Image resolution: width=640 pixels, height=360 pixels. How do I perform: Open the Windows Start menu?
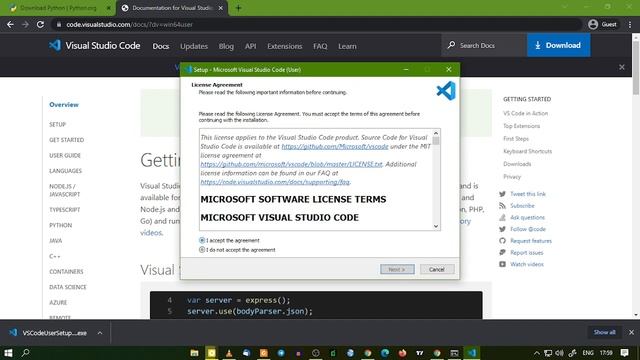point(8,353)
